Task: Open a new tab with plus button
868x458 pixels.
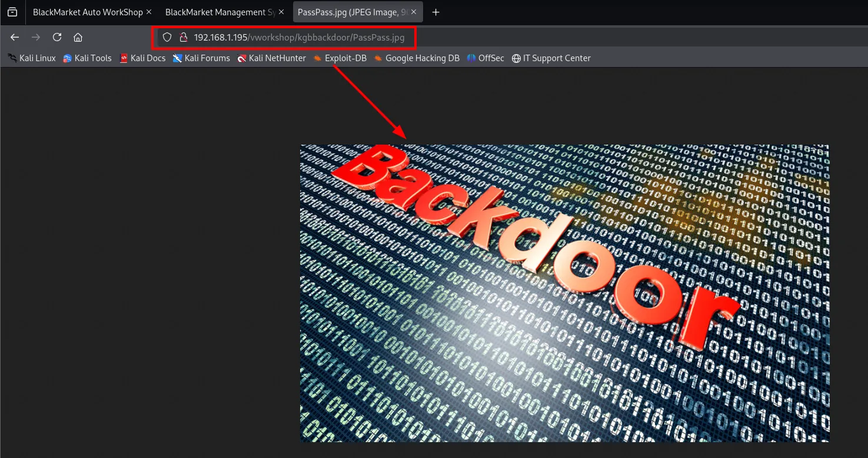Action: [435, 12]
